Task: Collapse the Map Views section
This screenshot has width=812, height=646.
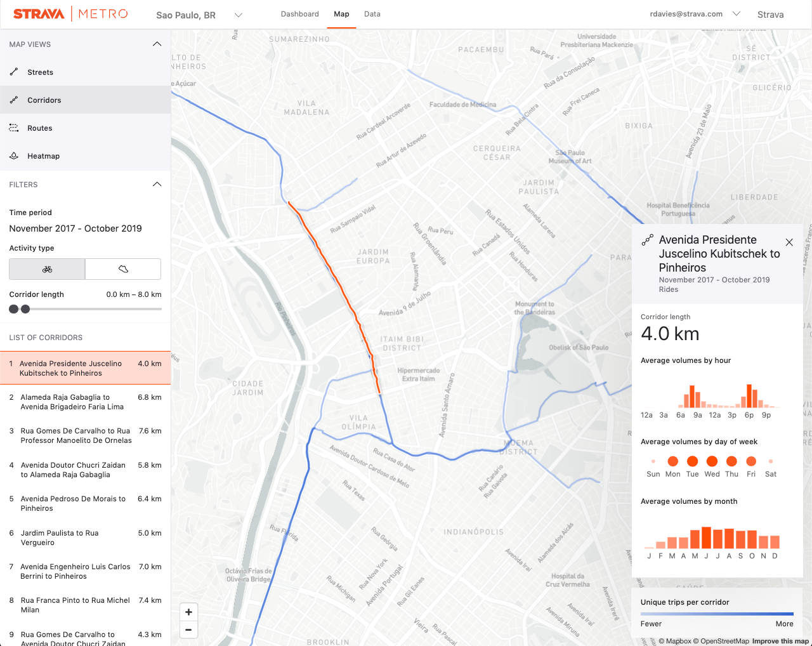Action: tap(157, 44)
